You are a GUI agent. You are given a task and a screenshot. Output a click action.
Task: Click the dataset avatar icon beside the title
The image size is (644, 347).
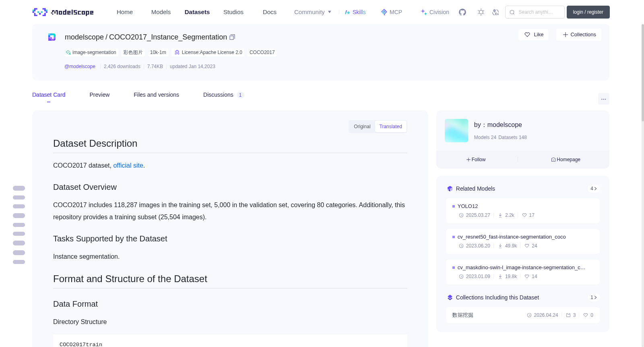[52, 37]
